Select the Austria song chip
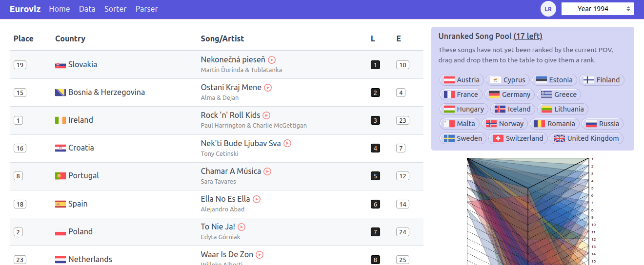 (462, 80)
